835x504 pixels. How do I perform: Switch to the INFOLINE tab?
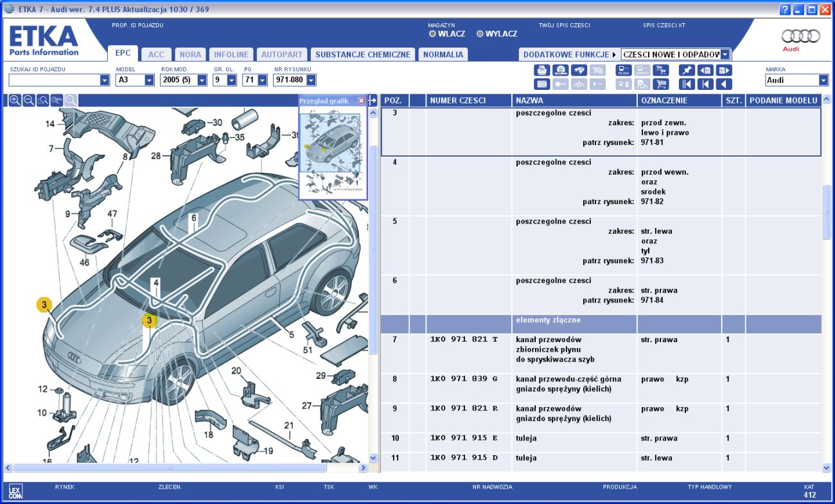point(231,55)
